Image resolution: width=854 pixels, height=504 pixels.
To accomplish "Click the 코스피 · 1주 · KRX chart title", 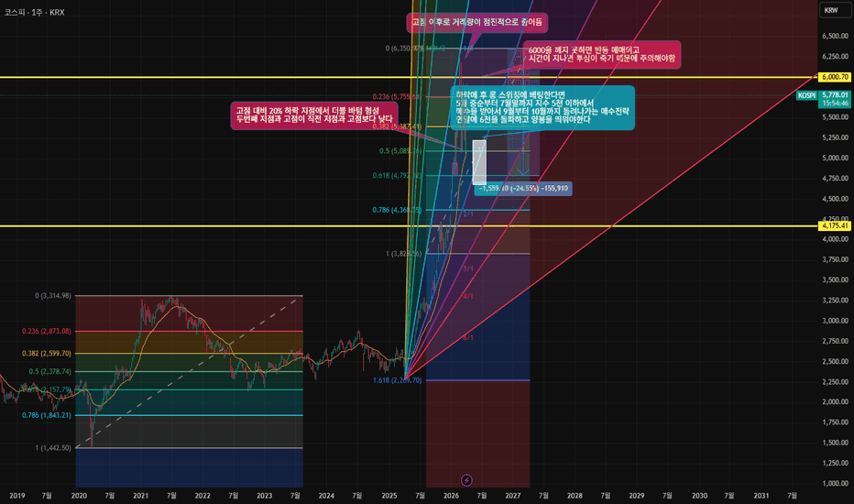I will tap(34, 12).
